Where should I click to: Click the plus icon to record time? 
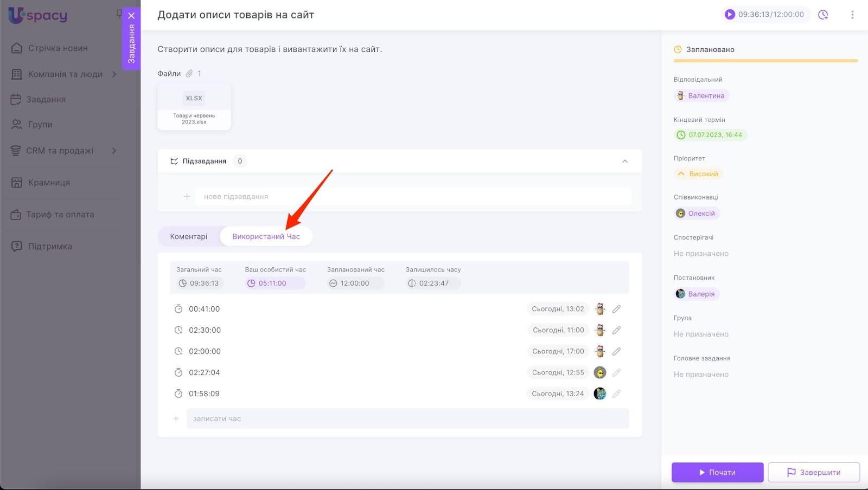click(176, 419)
